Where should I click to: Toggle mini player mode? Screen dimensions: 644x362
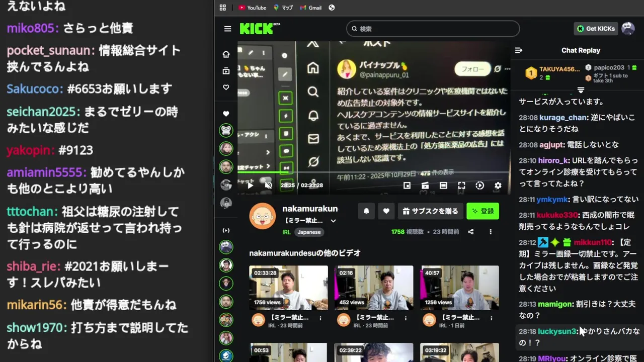pos(407,186)
